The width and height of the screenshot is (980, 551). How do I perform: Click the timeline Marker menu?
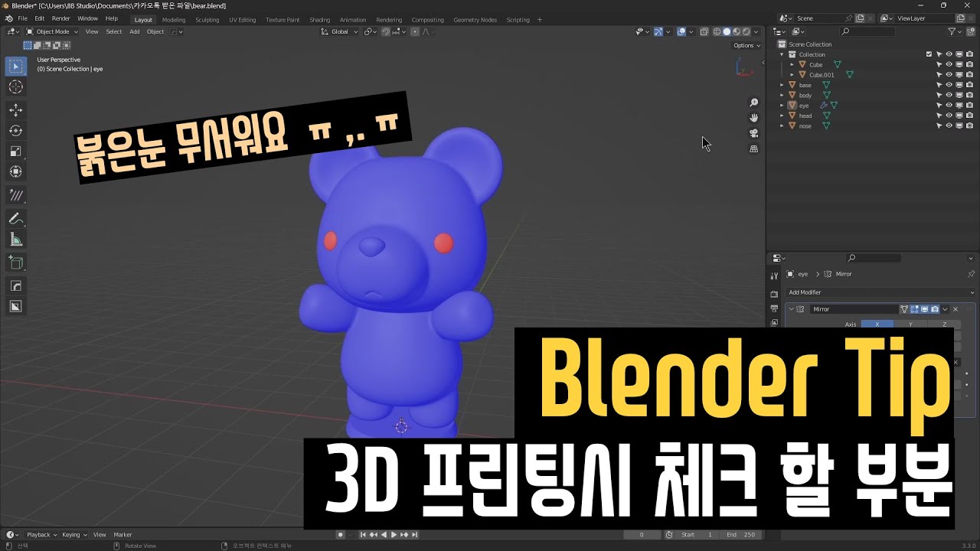pyautogui.click(x=122, y=535)
